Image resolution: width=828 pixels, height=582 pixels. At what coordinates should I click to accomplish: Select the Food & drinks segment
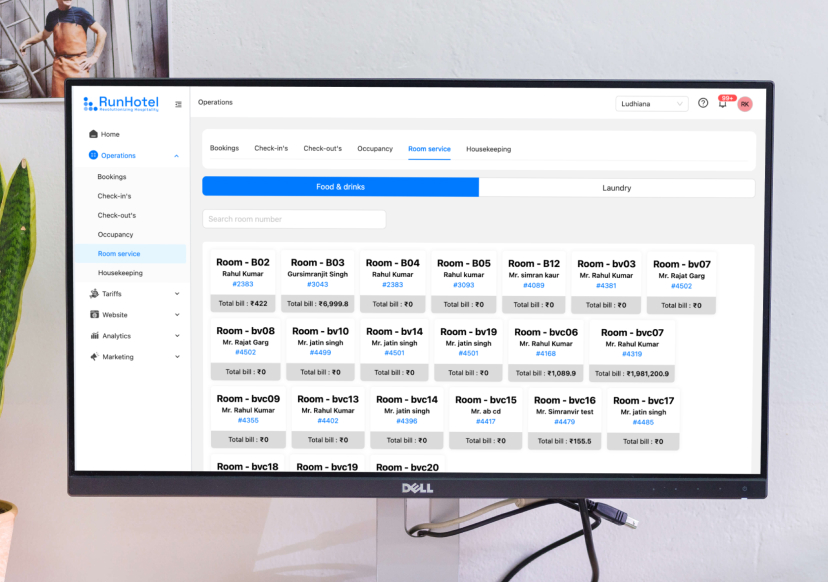(341, 187)
